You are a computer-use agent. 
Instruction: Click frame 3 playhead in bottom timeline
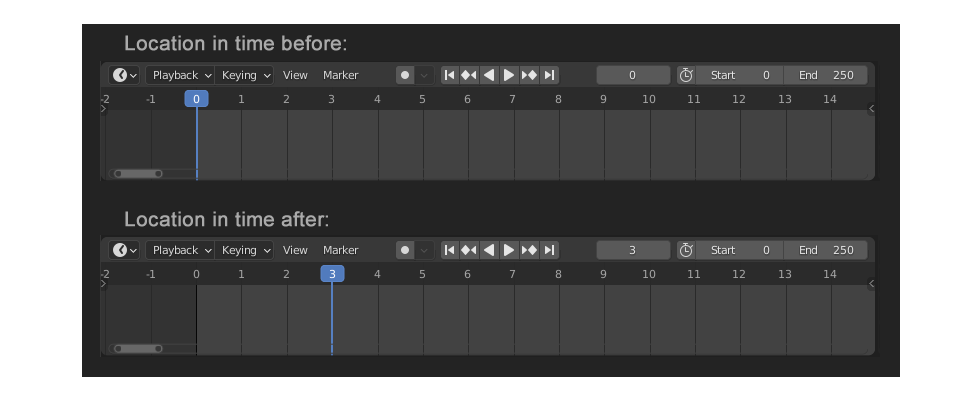(x=332, y=274)
